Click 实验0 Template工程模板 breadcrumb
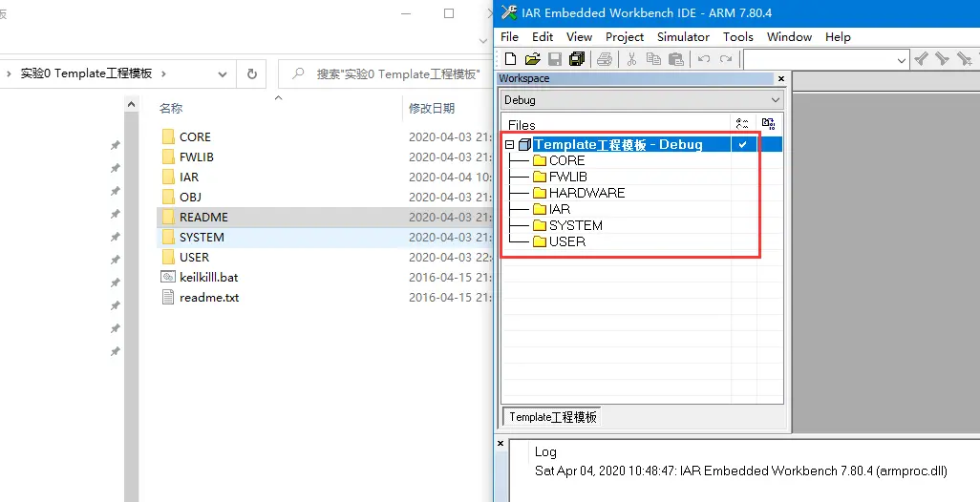 pos(86,73)
